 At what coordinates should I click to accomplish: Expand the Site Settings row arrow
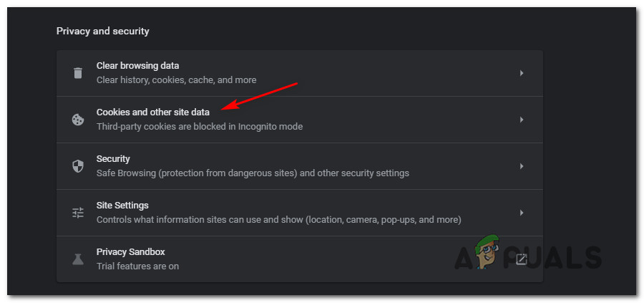pyautogui.click(x=522, y=213)
